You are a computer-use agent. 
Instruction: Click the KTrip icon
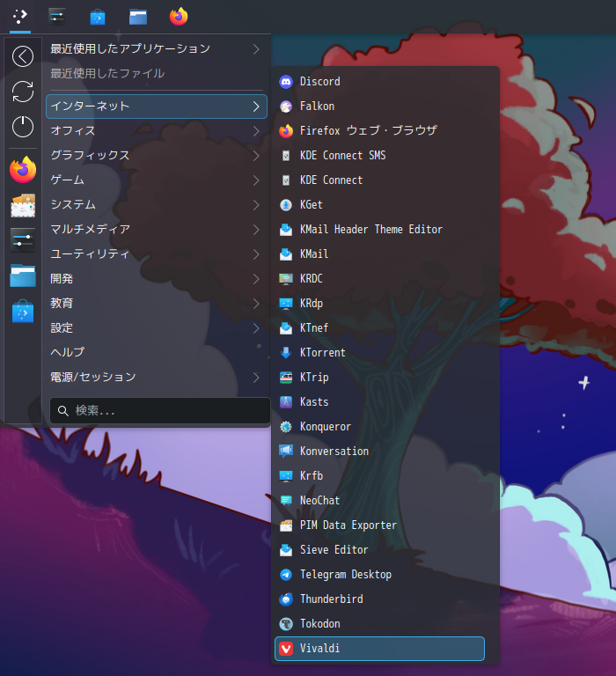[x=286, y=378]
